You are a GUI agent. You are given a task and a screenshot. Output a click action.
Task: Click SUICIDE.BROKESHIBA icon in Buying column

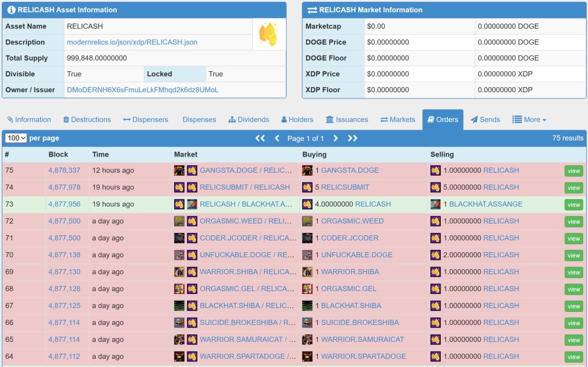pyautogui.click(x=307, y=323)
